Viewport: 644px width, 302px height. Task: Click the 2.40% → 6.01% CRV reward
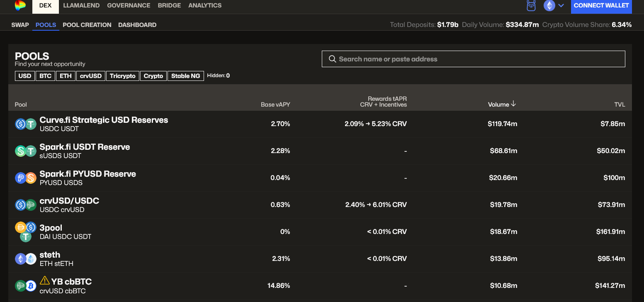coord(376,205)
